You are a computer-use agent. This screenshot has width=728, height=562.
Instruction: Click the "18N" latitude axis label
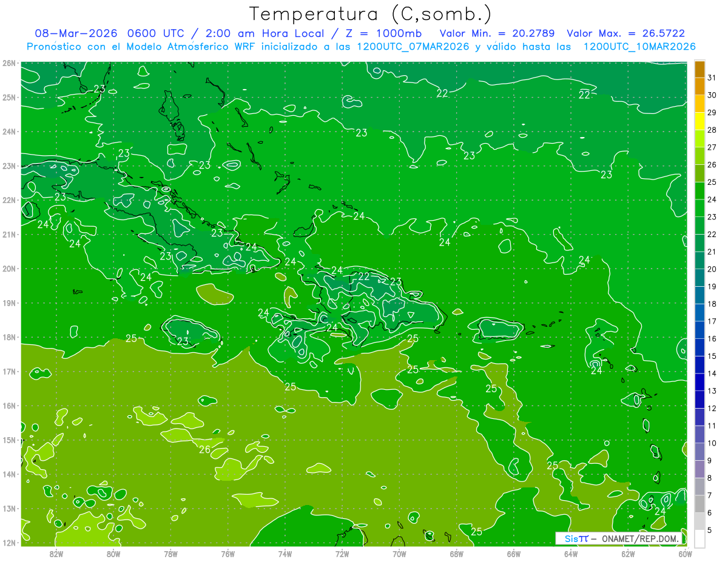(x=9, y=337)
